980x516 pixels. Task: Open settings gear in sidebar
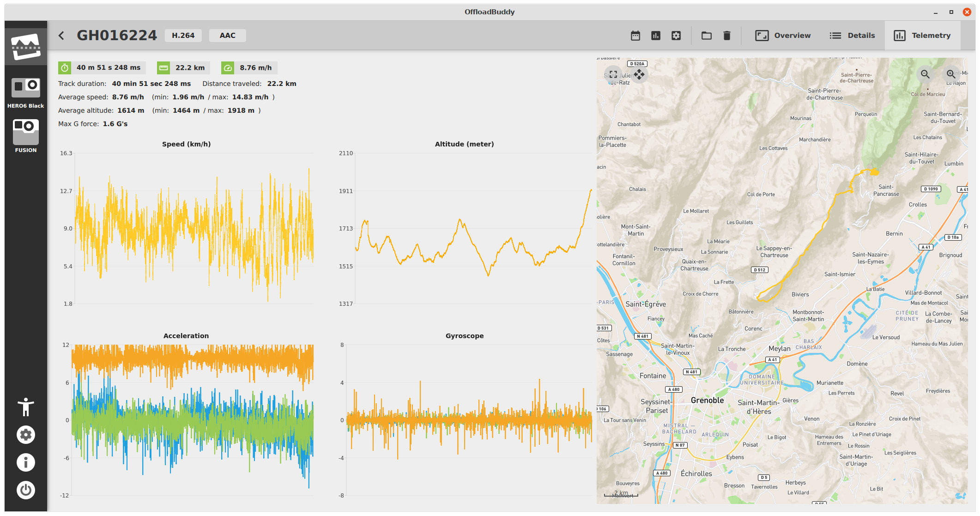26,435
